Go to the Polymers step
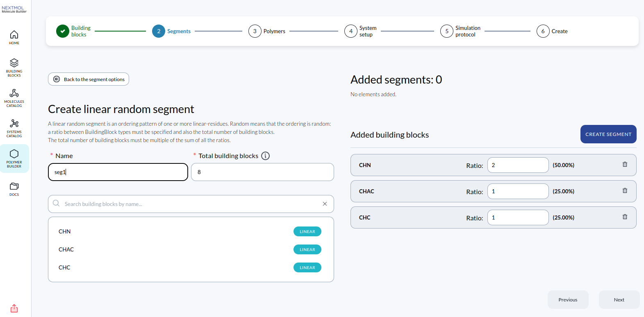 coord(255,31)
